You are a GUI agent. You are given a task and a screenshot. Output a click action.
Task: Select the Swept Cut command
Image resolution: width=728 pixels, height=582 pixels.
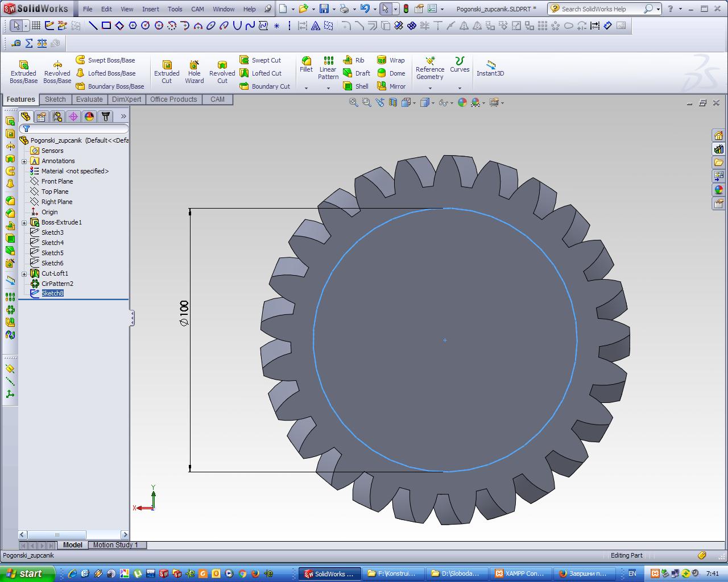click(260, 60)
